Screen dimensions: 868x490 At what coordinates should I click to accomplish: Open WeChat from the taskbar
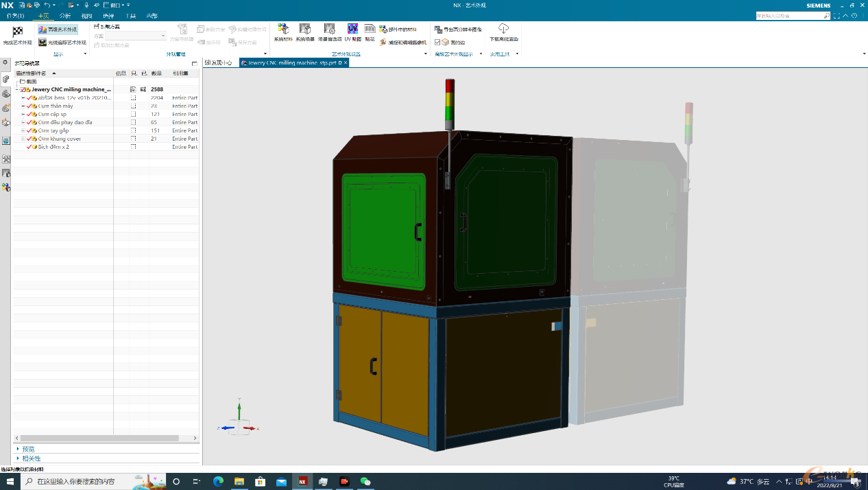[365, 482]
